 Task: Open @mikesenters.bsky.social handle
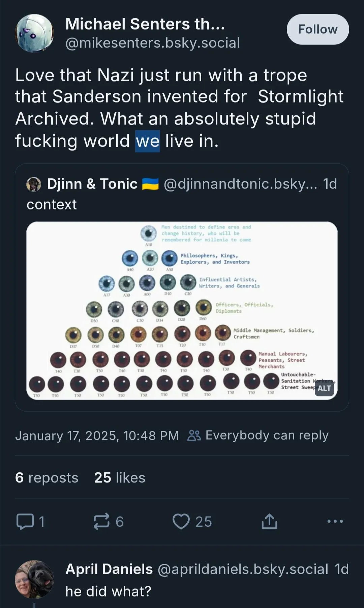coord(152,43)
